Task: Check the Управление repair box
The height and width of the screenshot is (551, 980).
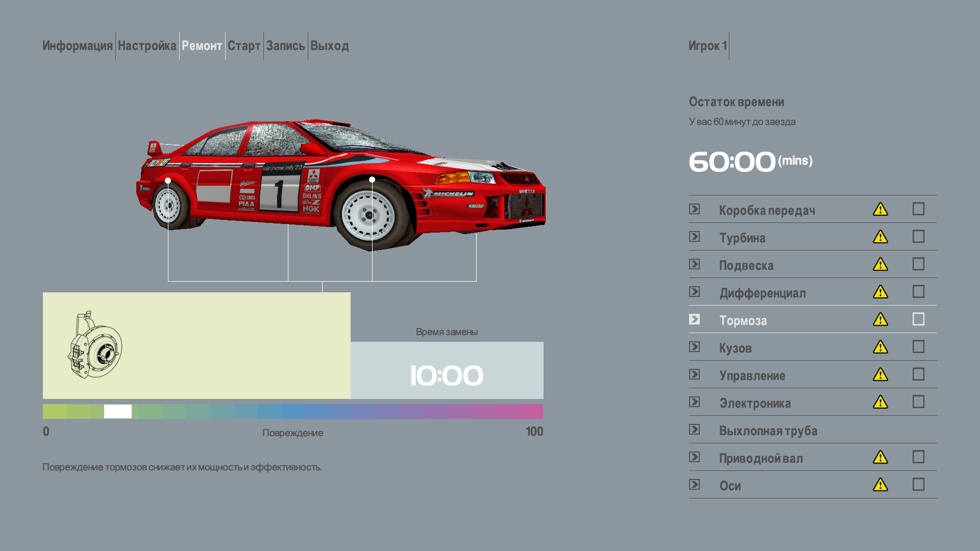Action: [918, 374]
